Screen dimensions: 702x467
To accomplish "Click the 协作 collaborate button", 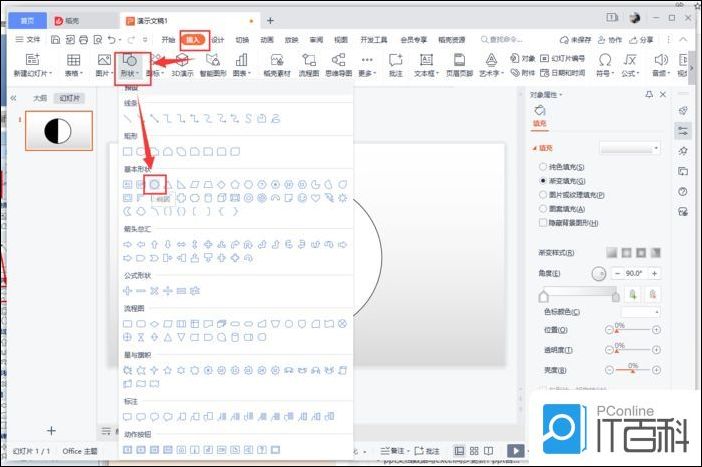I will (x=610, y=40).
